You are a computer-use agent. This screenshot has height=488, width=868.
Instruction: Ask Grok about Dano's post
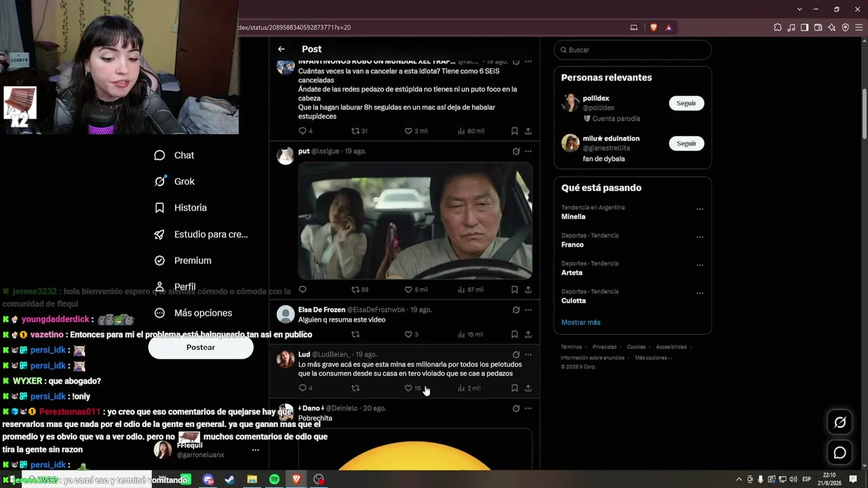coord(516,409)
